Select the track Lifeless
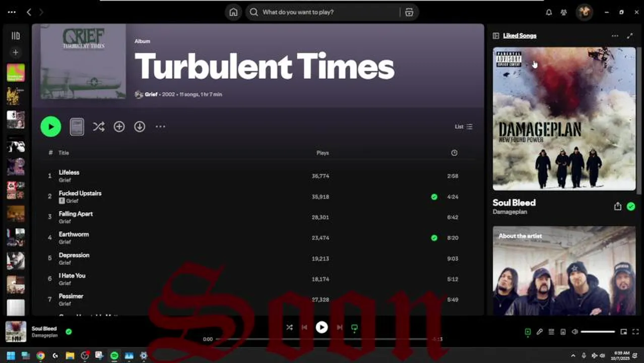This screenshot has width=644, height=363. (x=69, y=172)
